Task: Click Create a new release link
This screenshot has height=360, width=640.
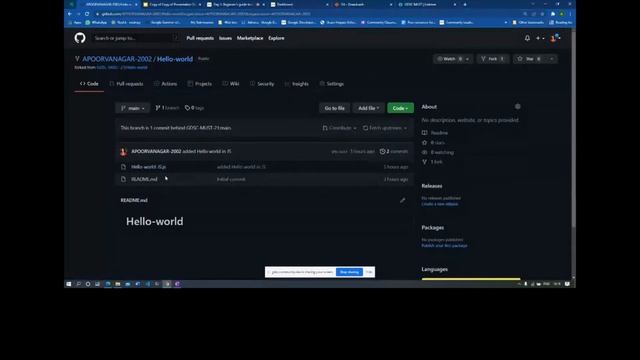Action: coord(440,204)
